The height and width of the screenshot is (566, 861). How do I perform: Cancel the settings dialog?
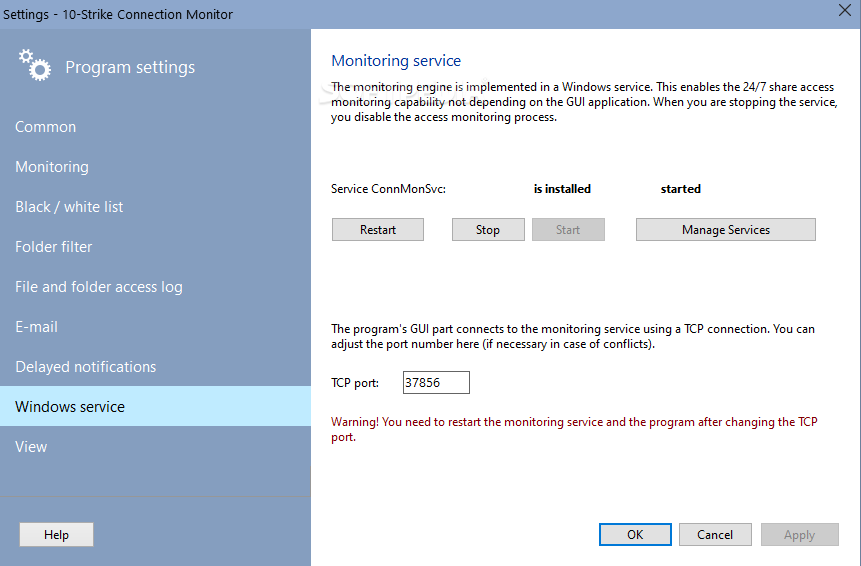pos(715,535)
